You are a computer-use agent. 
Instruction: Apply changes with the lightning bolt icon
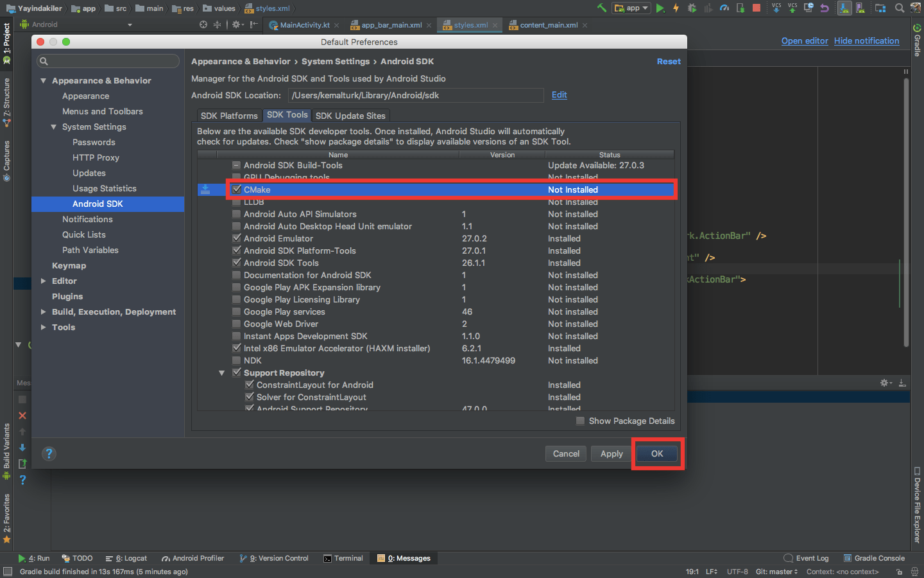point(676,8)
